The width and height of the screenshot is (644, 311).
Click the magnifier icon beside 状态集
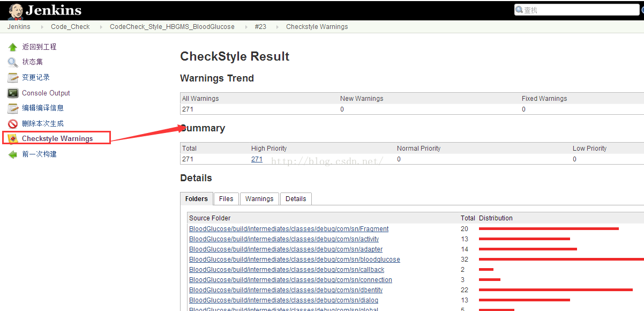tap(13, 62)
